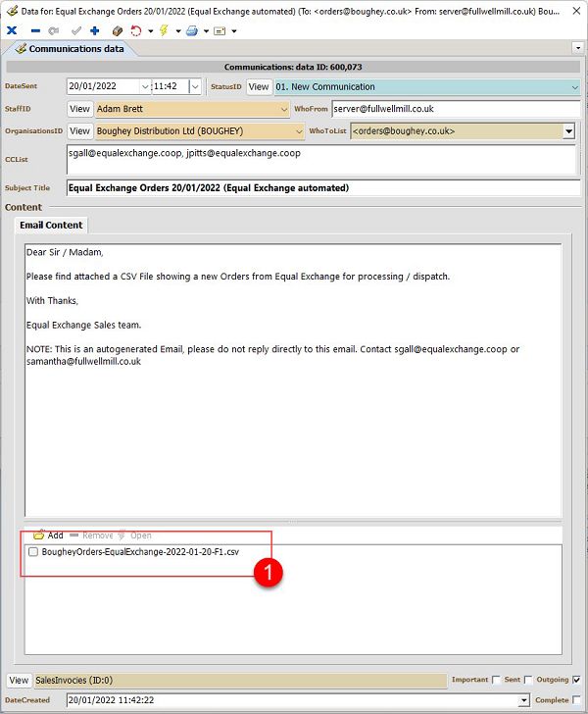Click the blue plus add record icon

95,30
